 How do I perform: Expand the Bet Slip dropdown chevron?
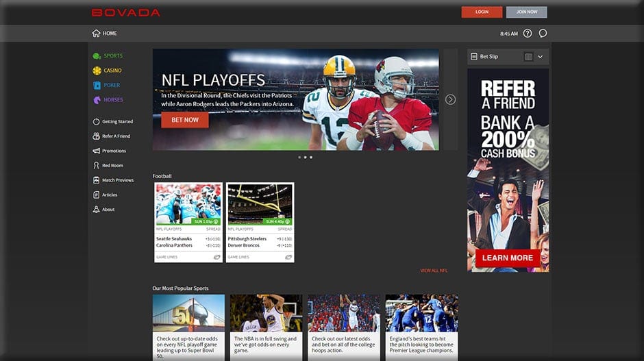pos(540,57)
